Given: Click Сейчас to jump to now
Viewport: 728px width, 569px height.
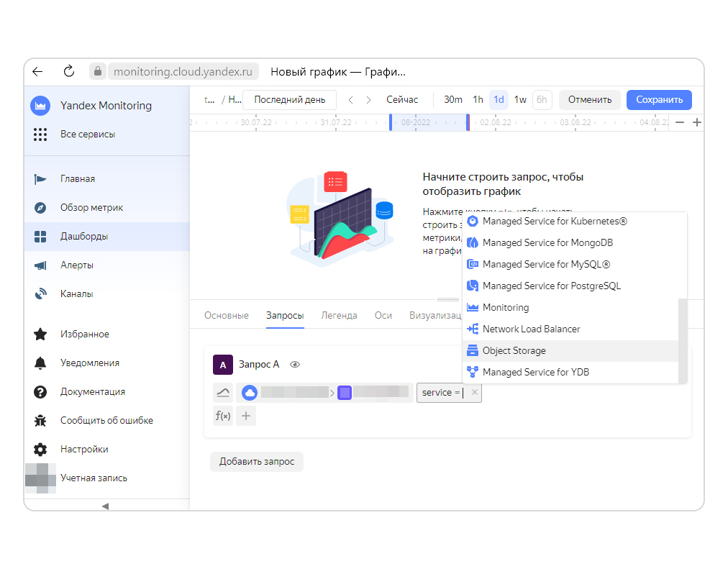Looking at the screenshot, I should point(402,100).
